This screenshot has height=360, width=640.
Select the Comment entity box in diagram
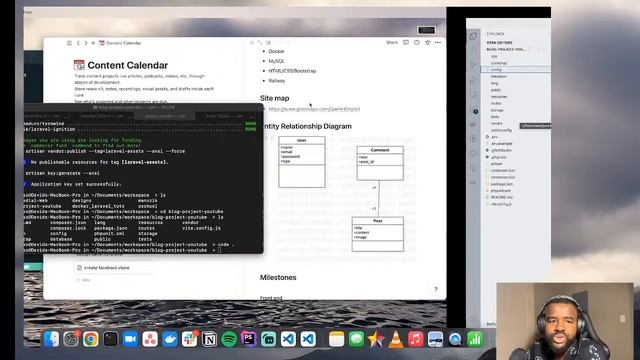(x=380, y=163)
